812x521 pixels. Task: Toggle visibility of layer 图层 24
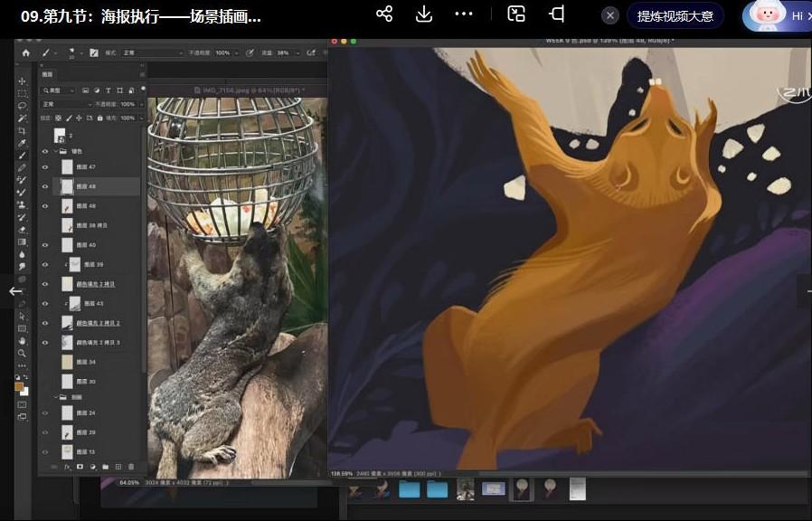[45, 413]
